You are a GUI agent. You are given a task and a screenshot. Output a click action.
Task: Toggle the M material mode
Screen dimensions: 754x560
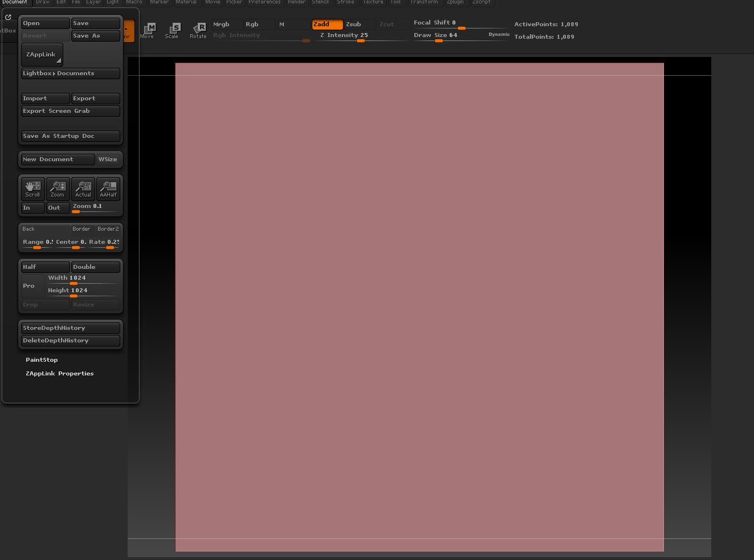[293, 24]
